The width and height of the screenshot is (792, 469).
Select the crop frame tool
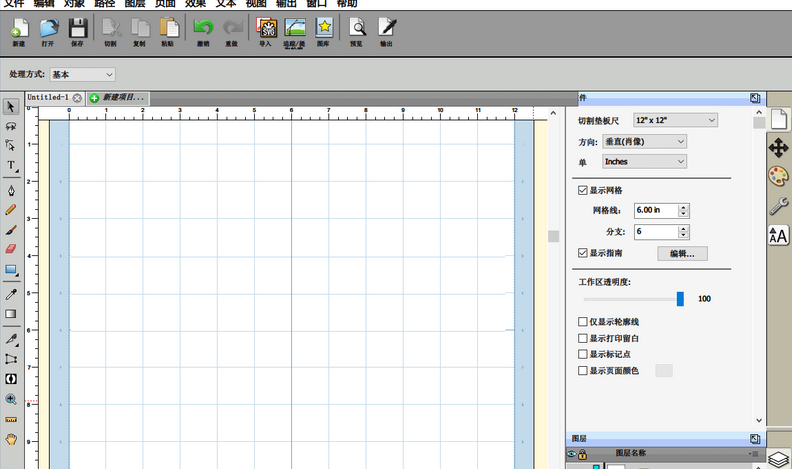tap(11, 359)
